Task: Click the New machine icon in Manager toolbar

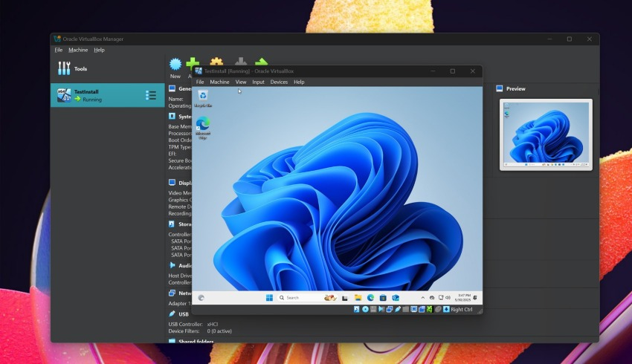Action: pos(175,64)
